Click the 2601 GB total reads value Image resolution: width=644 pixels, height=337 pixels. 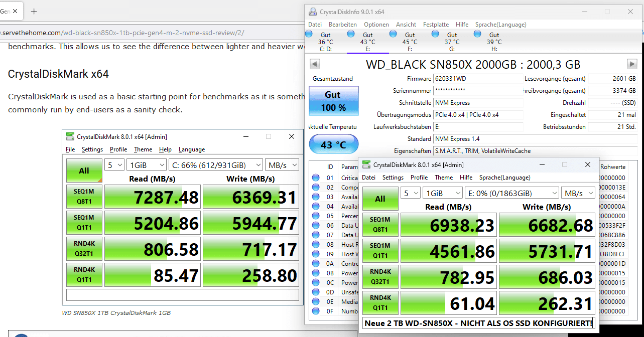612,79
